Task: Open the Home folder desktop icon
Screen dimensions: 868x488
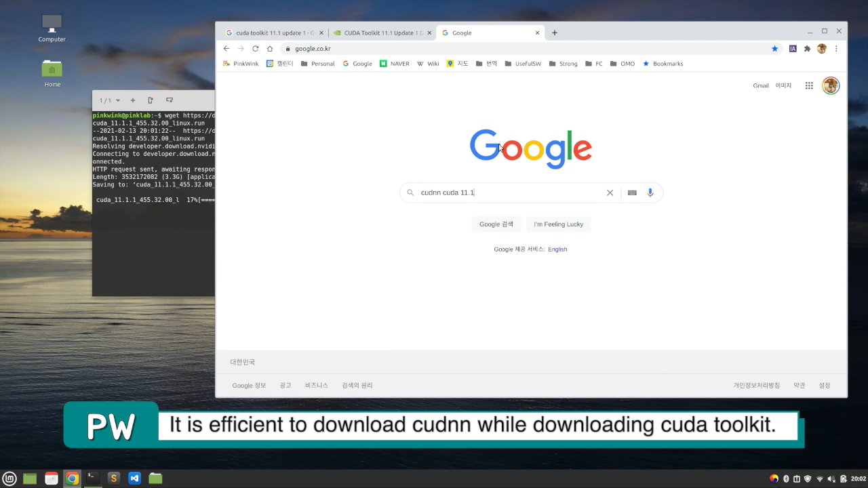Action: (52, 73)
